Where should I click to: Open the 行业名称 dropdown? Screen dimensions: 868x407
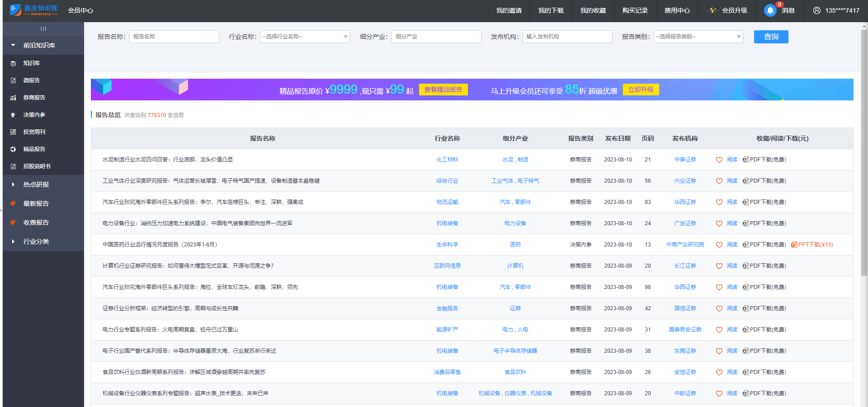pyautogui.click(x=305, y=37)
